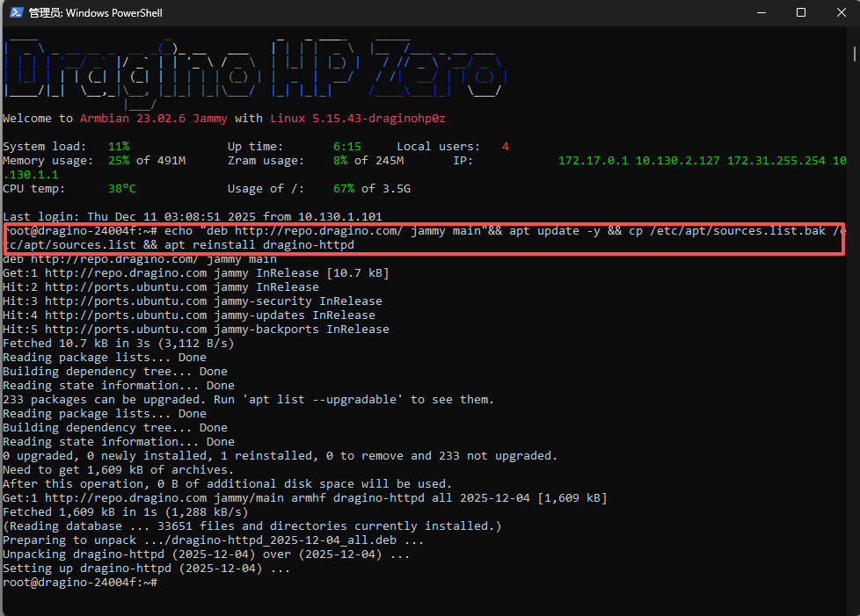Click the Up time value 6:15

click(x=347, y=147)
